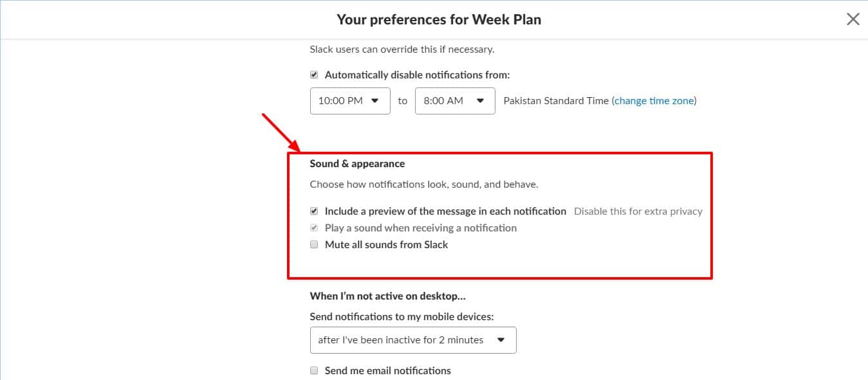
Task: Click the When I'm not active on desktop heading
Action: (x=387, y=296)
